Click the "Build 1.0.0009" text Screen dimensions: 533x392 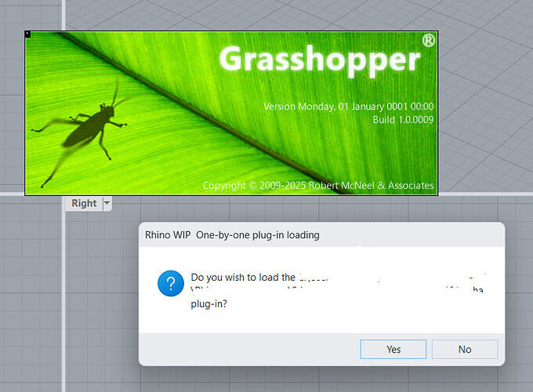point(403,120)
